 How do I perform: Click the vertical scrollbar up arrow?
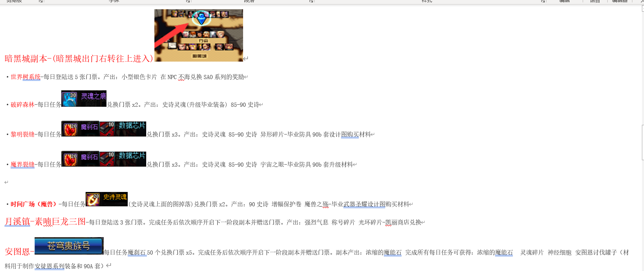[643, 9]
